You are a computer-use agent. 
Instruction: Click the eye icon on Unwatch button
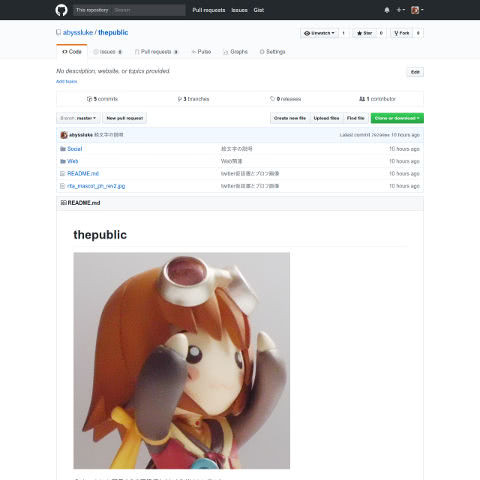coord(307,33)
